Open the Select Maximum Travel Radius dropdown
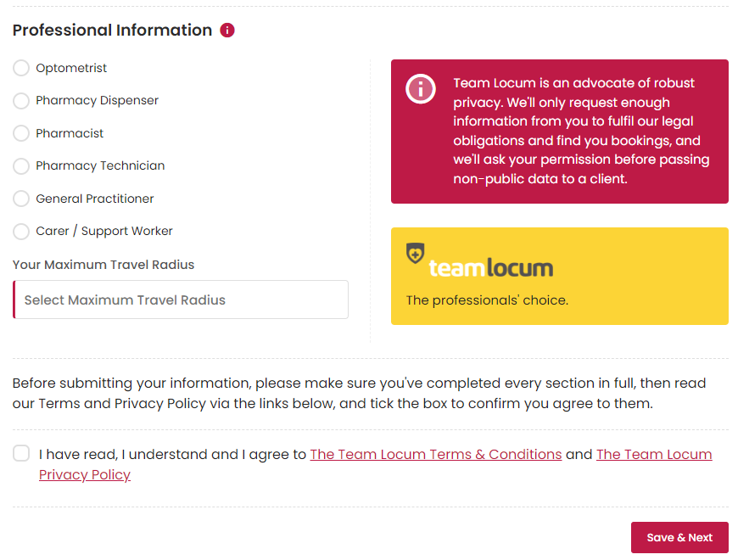Image resolution: width=738 pixels, height=560 pixels. pyautogui.click(x=181, y=300)
